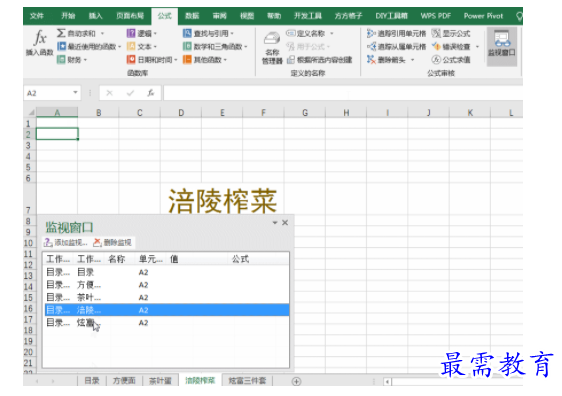The image size is (562, 396).
Task: Click Remove Arrows icon
Action: tap(371, 59)
